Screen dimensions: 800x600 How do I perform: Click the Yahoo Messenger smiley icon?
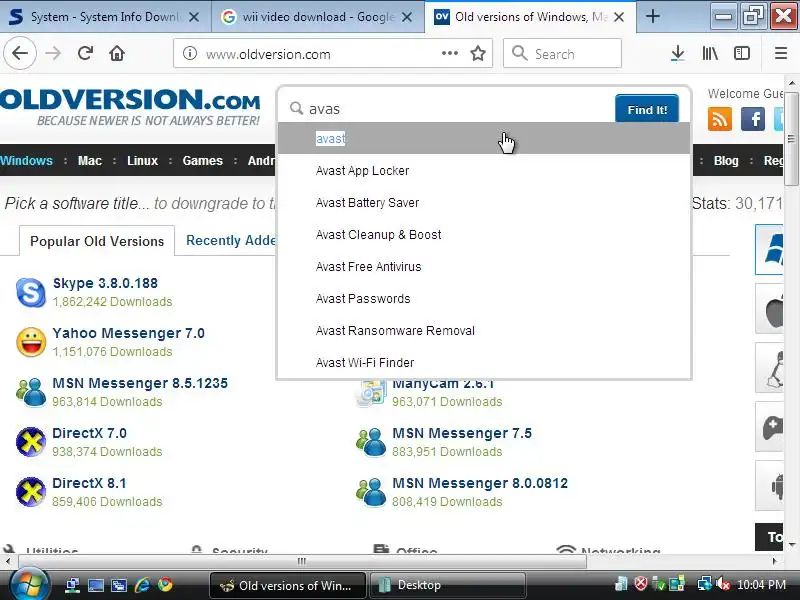(x=31, y=342)
